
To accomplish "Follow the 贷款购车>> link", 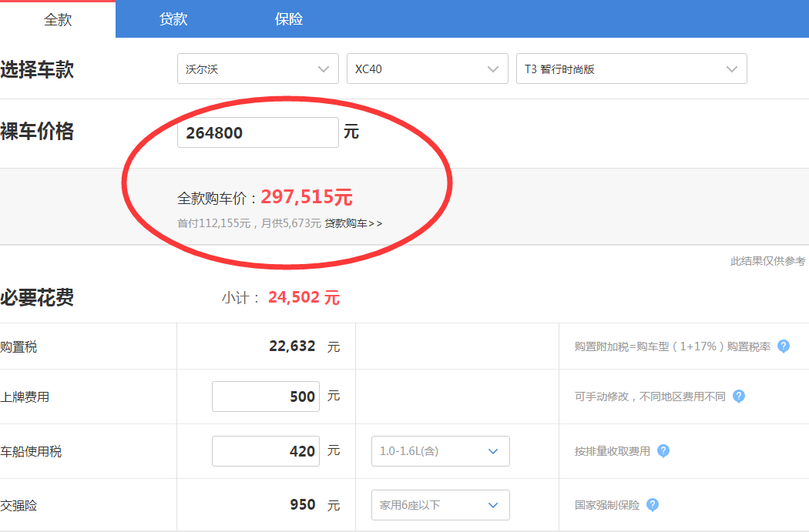I will coord(354,223).
